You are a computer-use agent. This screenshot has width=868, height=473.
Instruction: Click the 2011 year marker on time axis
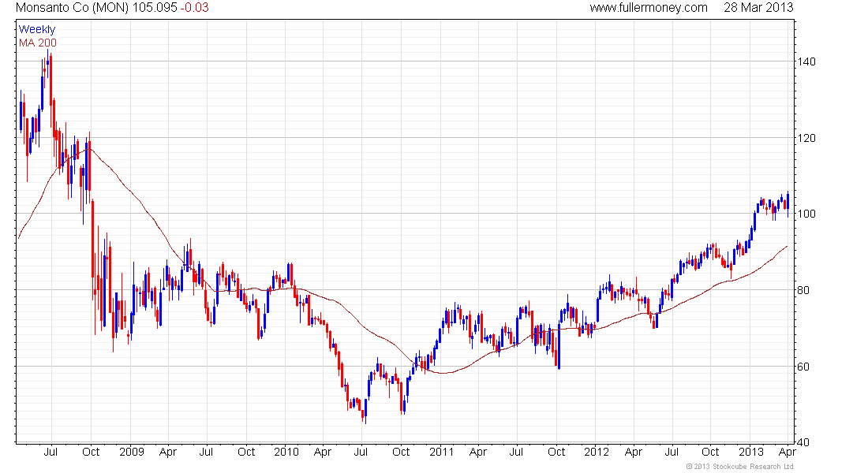(x=441, y=452)
